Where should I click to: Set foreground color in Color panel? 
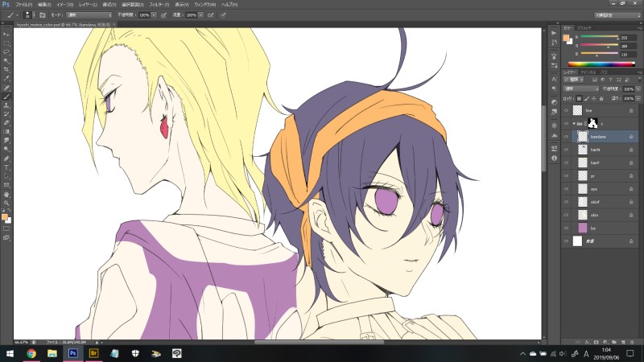coord(567,38)
